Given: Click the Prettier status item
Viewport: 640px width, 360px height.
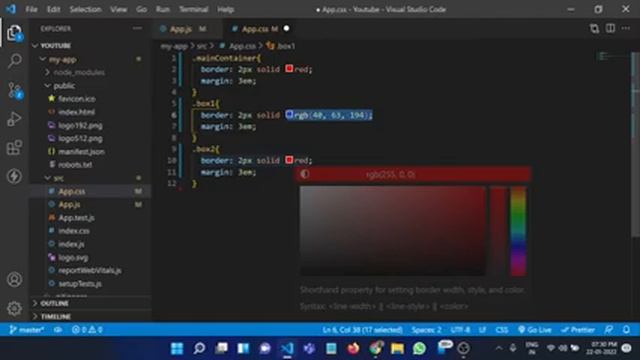Looking at the screenshot, I should 578,329.
